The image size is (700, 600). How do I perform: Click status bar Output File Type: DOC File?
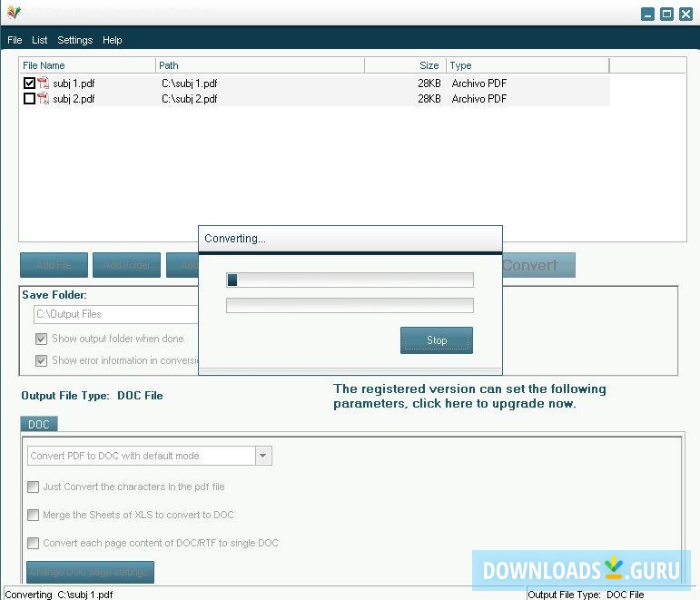586,595
